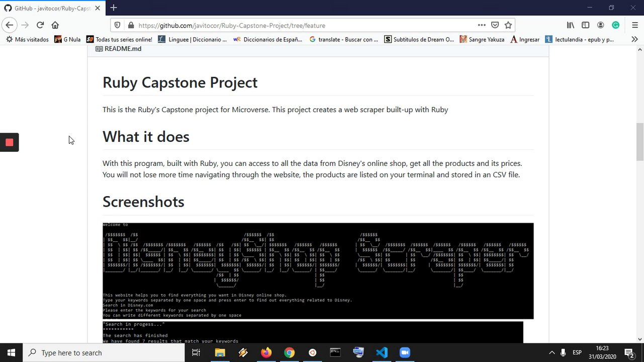Open page actions three-dot menu
The width and height of the screenshot is (644, 362).
pos(482,25)
